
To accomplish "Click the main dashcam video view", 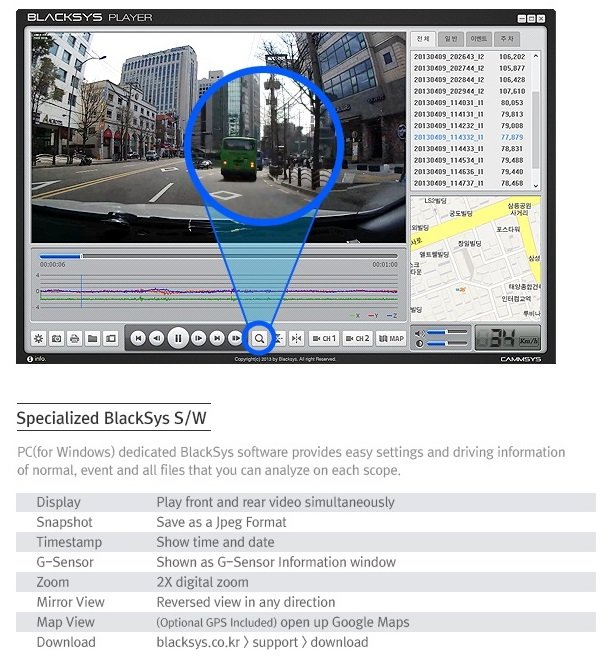I will click(219, 138).
